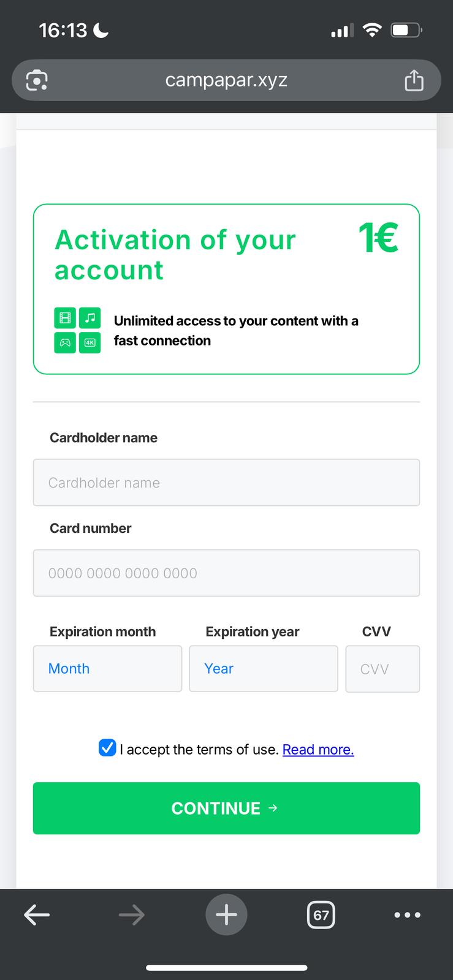Tap the Google Lens camera icon
The width and height of the screenshot is (453, 980).
coord(37,80)
